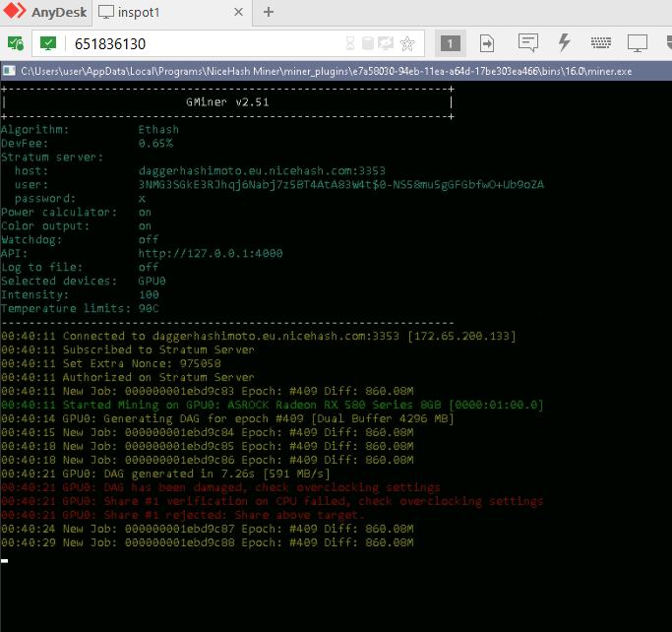The image size is (672, 632).
Task: Click the 'Color output:' line
Action: pyautogui.click(x=77, y=226)
